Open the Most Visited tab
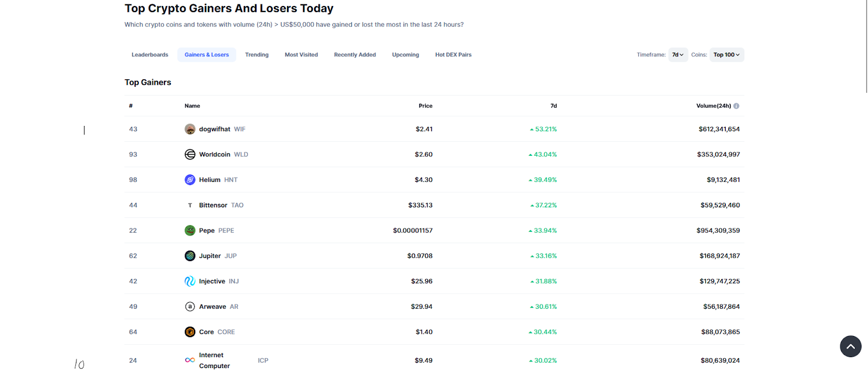The width and height of the screenshot is (868, 374). click(x=301, y=55)
